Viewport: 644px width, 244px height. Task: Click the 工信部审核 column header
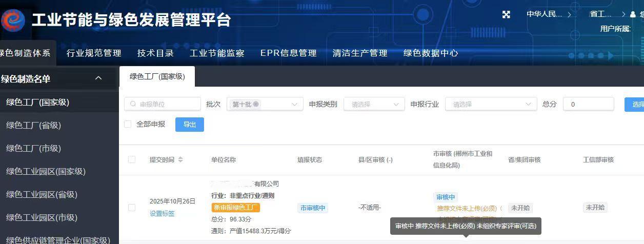(598, 159)
